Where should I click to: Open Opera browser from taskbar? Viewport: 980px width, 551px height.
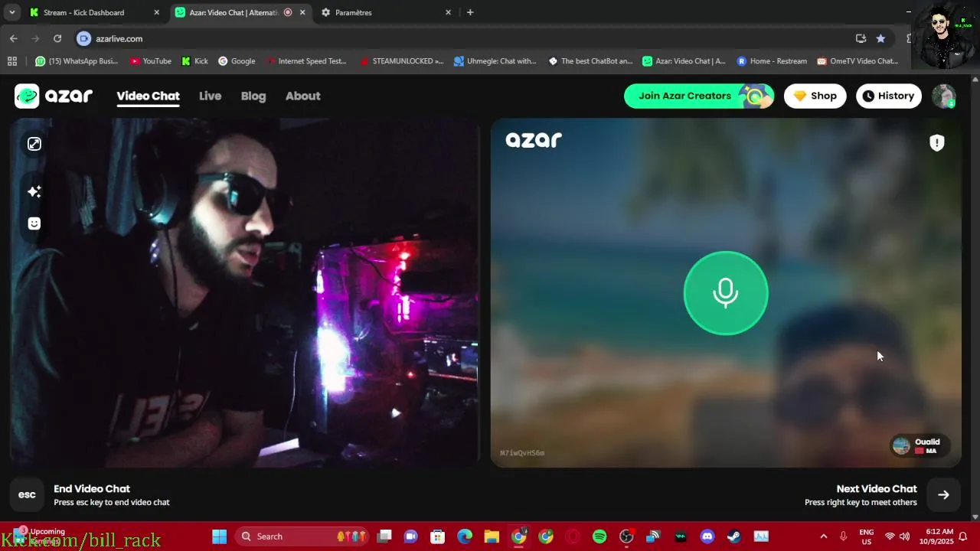(x=573, y=536)
